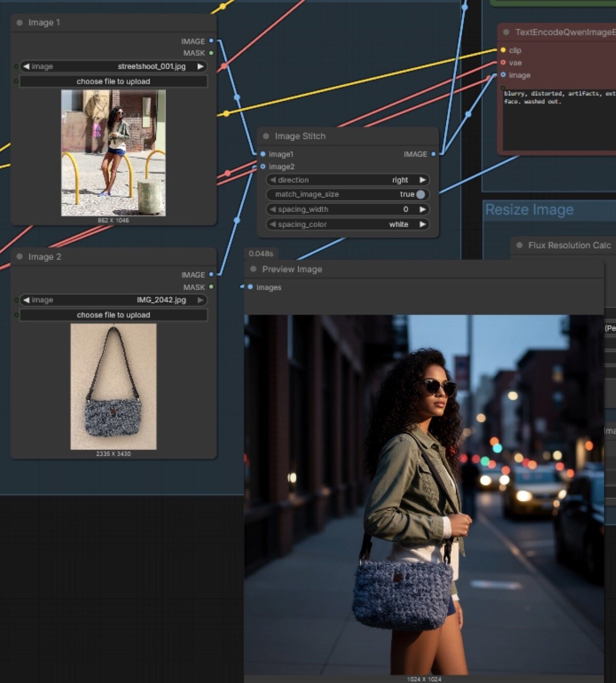616x683 pixels.
Task: Collapse the Flux Resolution Calc node dot
Action: click(x=519, y=245)
